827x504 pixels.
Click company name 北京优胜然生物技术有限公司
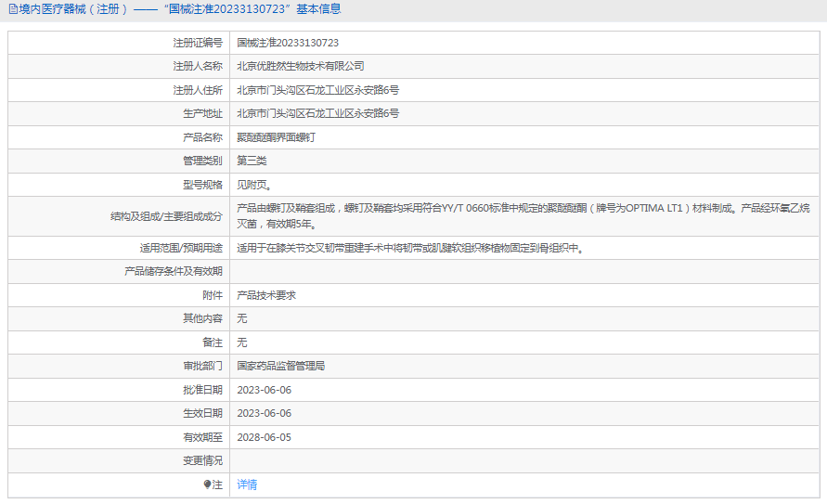(x=301, y=66)
